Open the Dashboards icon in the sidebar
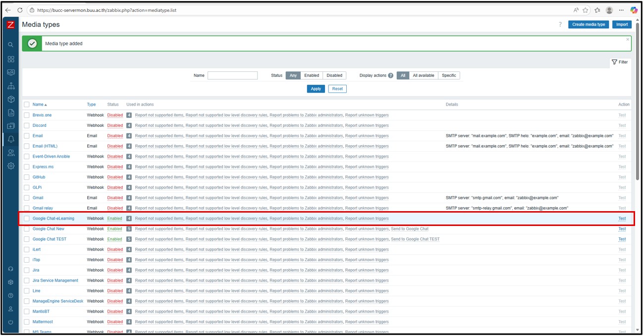The height and width of the screenshot is (336, 644). point(11,58)
